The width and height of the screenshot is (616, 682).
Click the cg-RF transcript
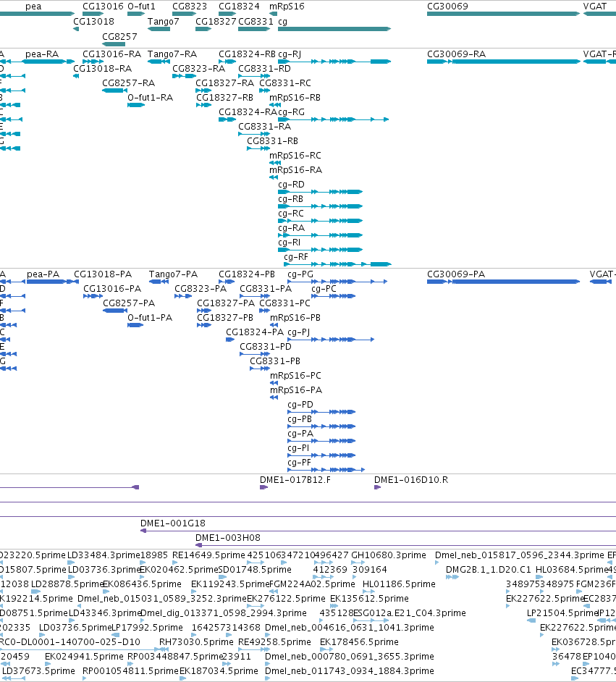(337, 264)
